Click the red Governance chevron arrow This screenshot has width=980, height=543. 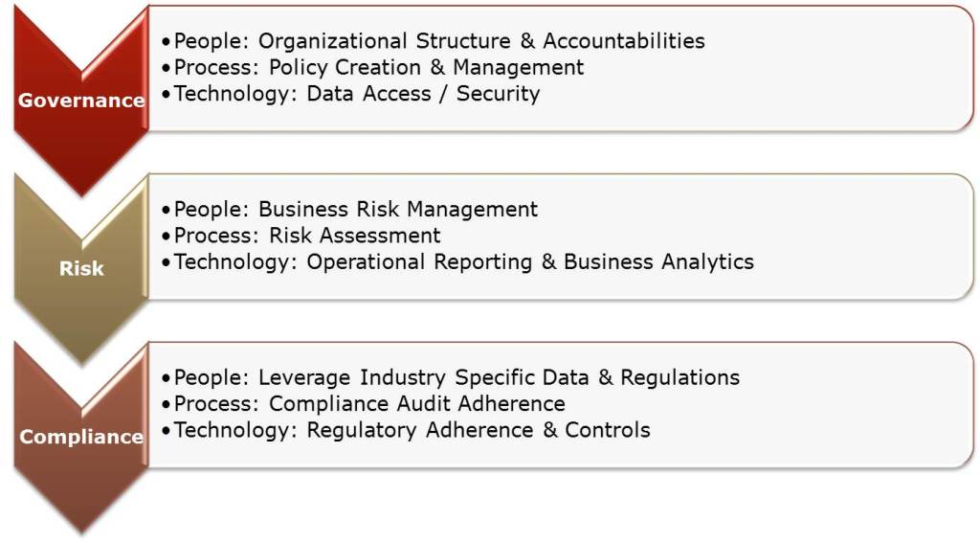(81, 101)
